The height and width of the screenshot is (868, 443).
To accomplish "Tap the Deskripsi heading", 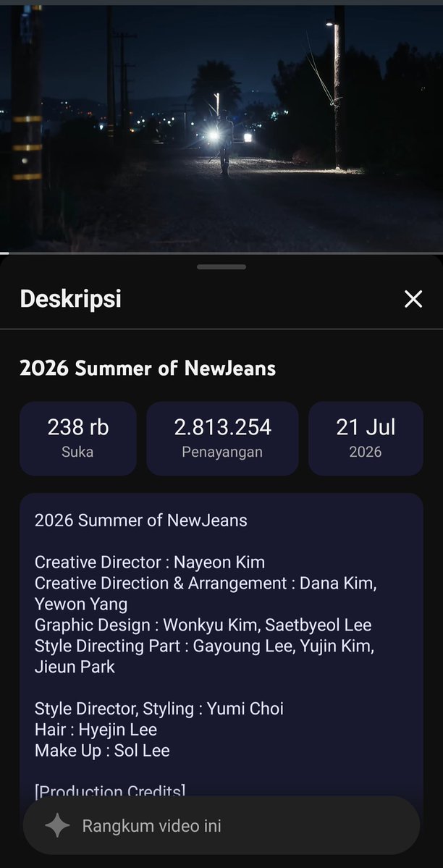I will tap(70, 299).
